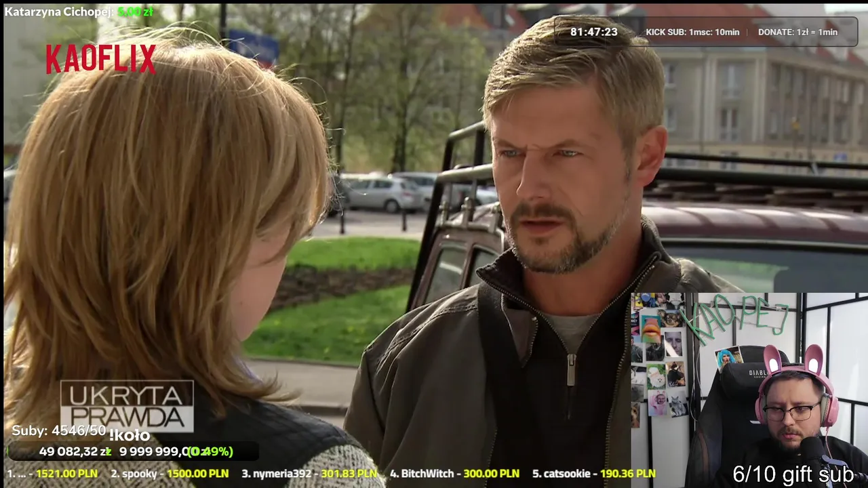Click the donation alert "Katarzyna Cichopej: 5,00 zł"
The height and width of the screenshot is (488, 868).
[79, 12]
